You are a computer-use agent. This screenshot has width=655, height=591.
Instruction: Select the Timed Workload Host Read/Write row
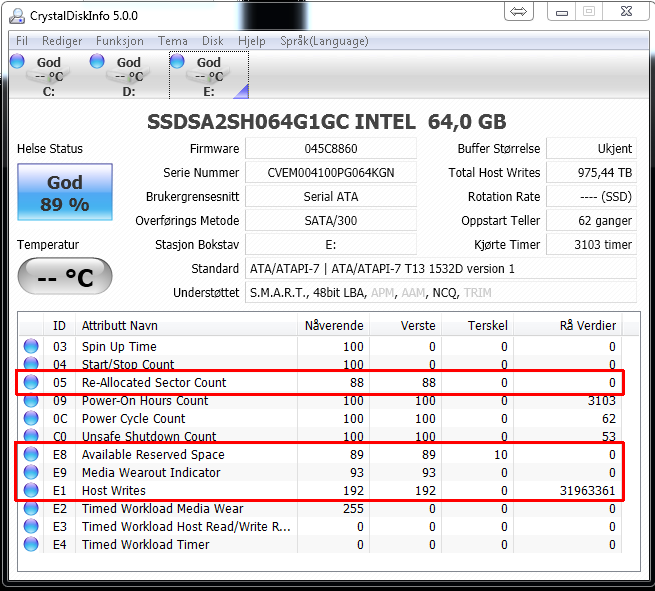pyautogui.click(x=320, y=526)
